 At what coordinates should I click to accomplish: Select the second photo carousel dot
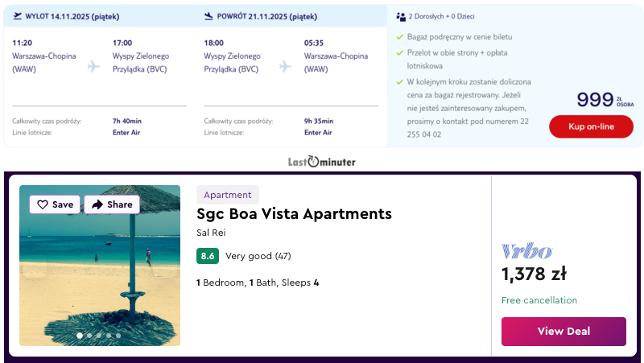(x=89, y=336)
